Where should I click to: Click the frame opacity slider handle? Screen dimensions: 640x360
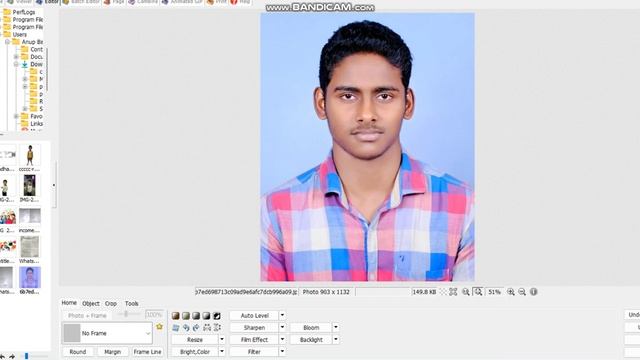127,314
